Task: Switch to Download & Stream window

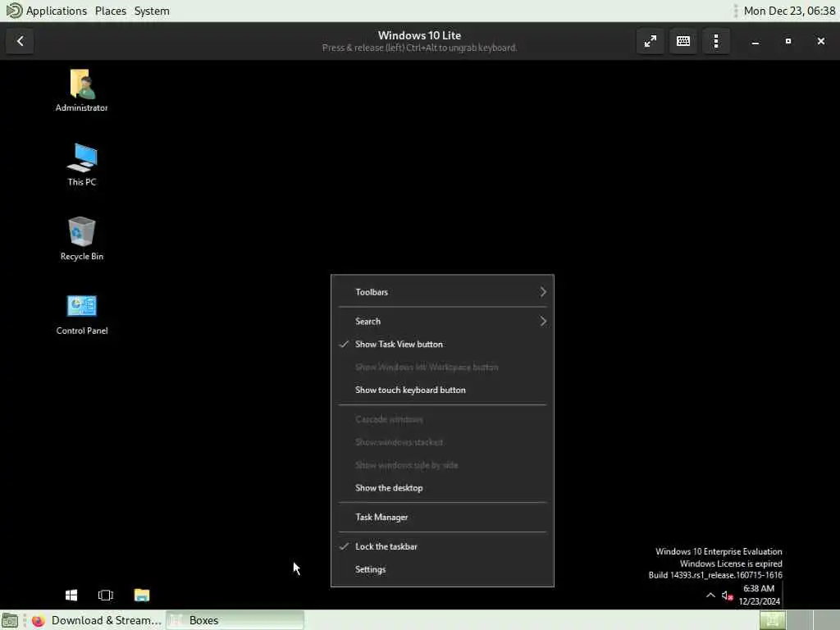Action: [x=97, y=620]
